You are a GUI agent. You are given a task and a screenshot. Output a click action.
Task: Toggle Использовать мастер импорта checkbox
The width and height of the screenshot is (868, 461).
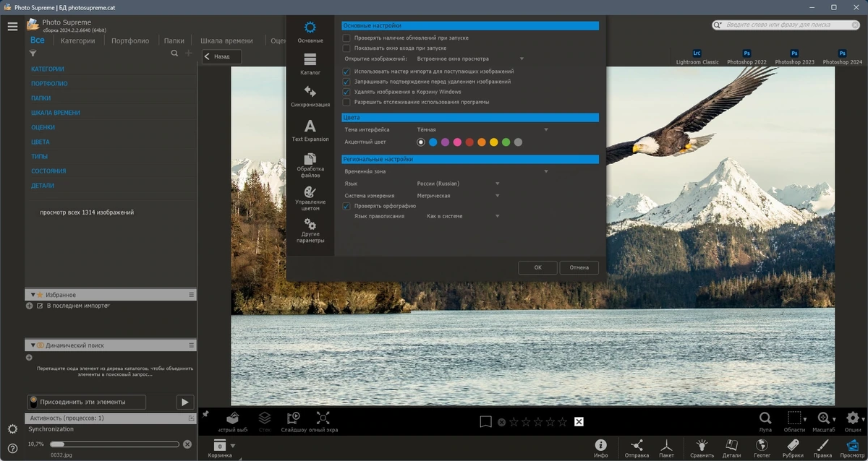[346, 72]
